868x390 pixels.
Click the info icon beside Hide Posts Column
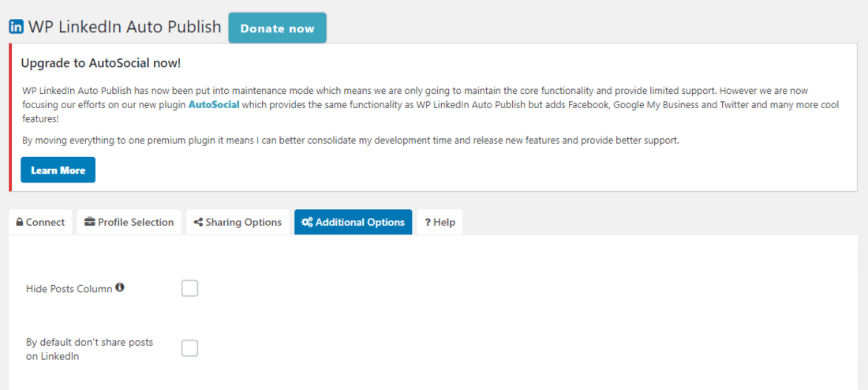point(120,287)
